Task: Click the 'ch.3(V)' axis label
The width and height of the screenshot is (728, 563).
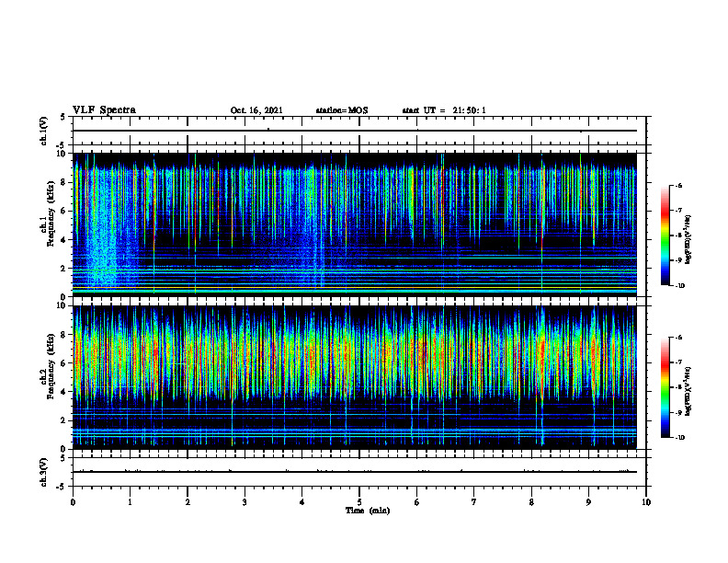Action: [x=43, y=472]
